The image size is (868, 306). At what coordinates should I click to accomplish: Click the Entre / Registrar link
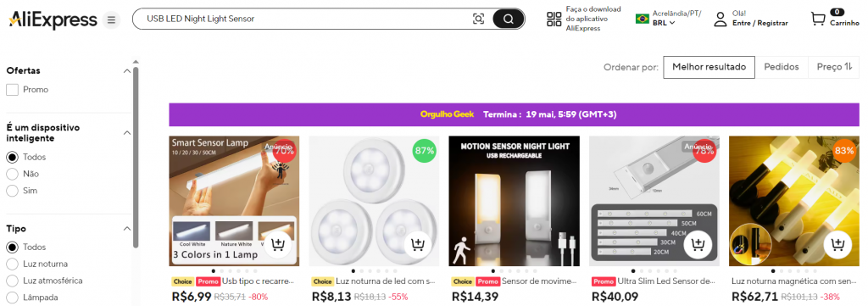coord(759,23)
